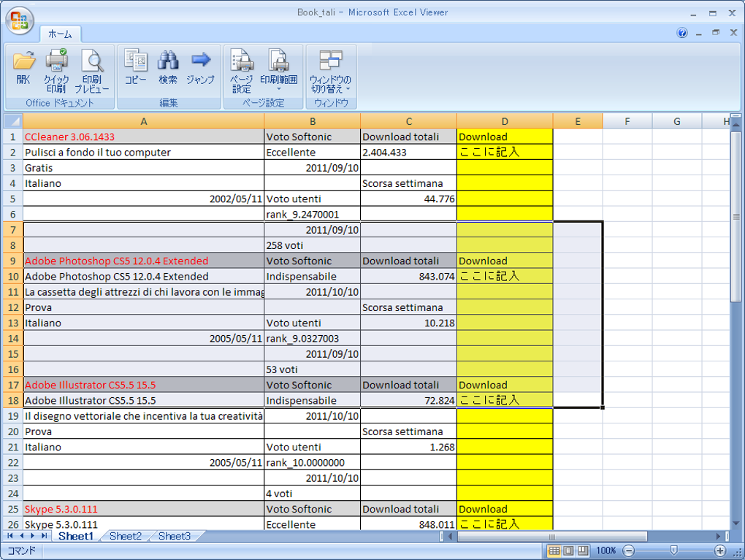Open 印刷プレビュー print preview
Image resolution: width=745 pixels, height=560 pixels.
[92, 70]
